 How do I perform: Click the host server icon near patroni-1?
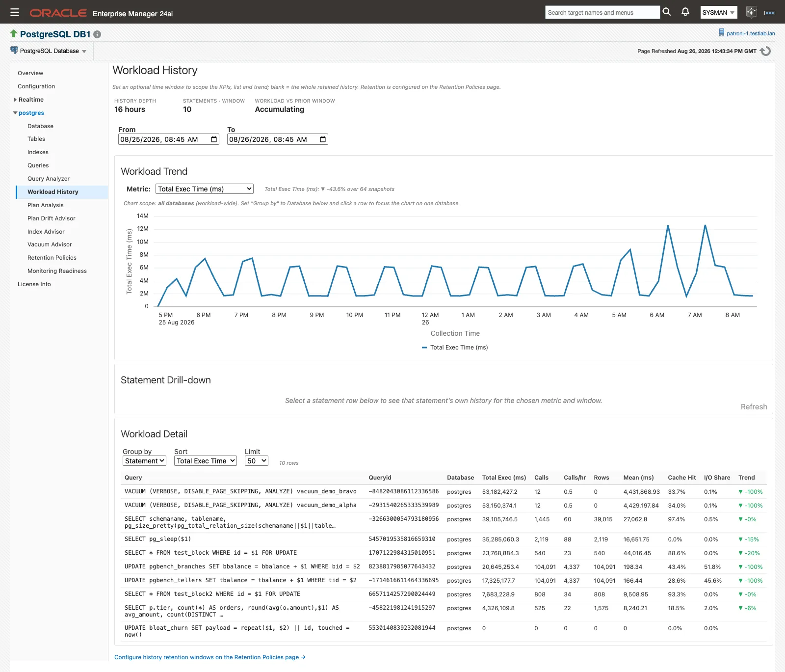point(721,33)
